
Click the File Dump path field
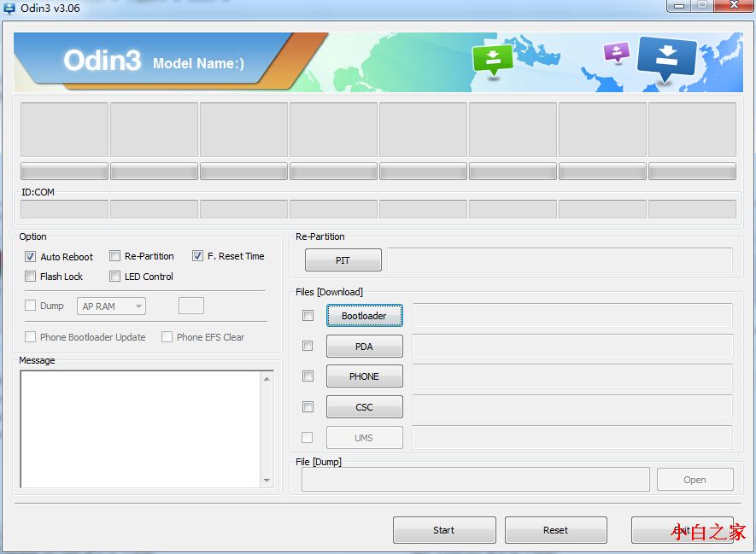(x=476, y=480)
